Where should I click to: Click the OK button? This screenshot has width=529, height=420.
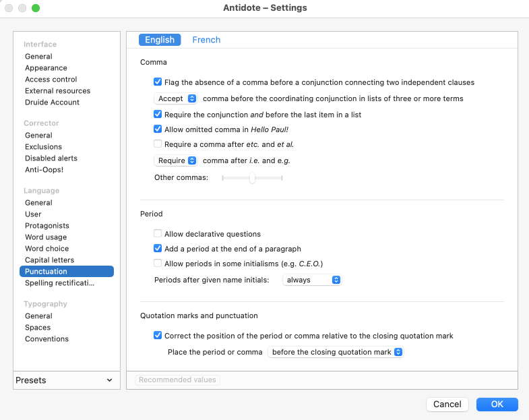coord(497,404)
